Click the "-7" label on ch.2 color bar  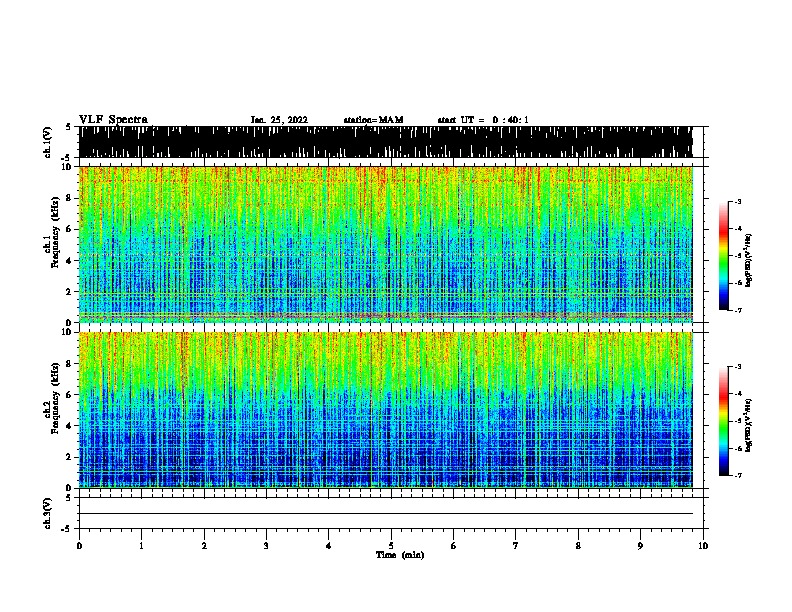pyautogui.click(x=737, y=476)
